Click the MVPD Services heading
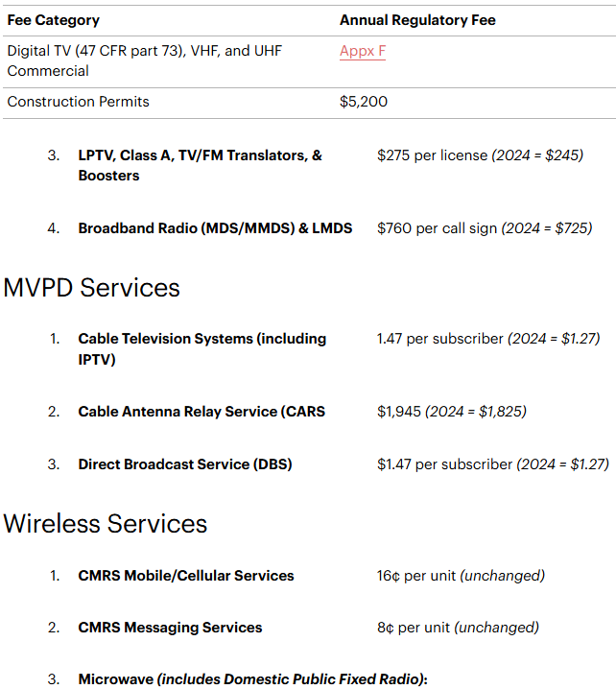616x689 pixels. click(x=92, y=287)
